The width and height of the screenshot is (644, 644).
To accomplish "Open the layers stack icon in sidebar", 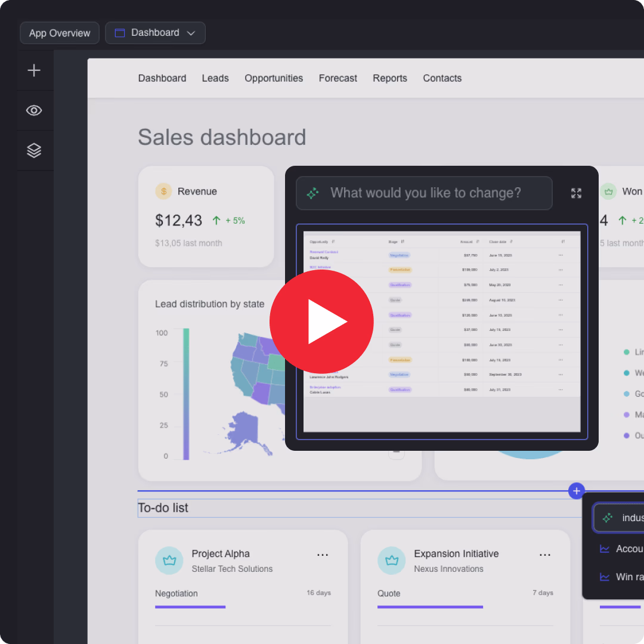I will 34,150.
